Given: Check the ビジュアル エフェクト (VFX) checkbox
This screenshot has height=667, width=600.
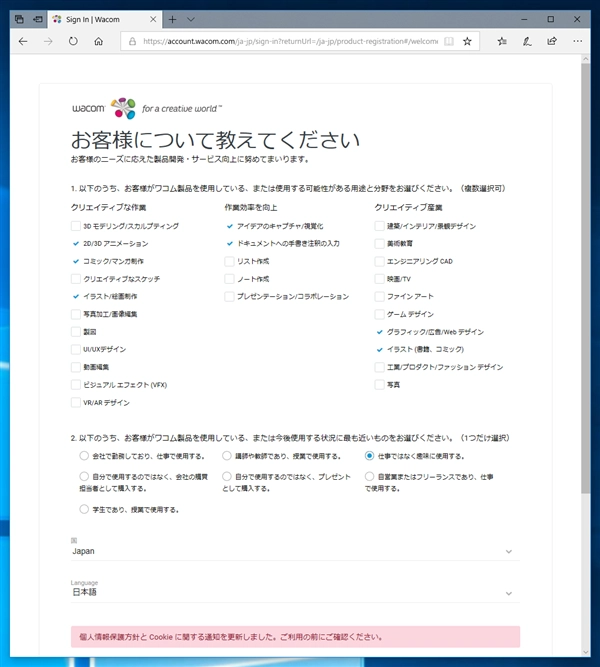Looking at the screenshot, I should (x=76, y=385).
